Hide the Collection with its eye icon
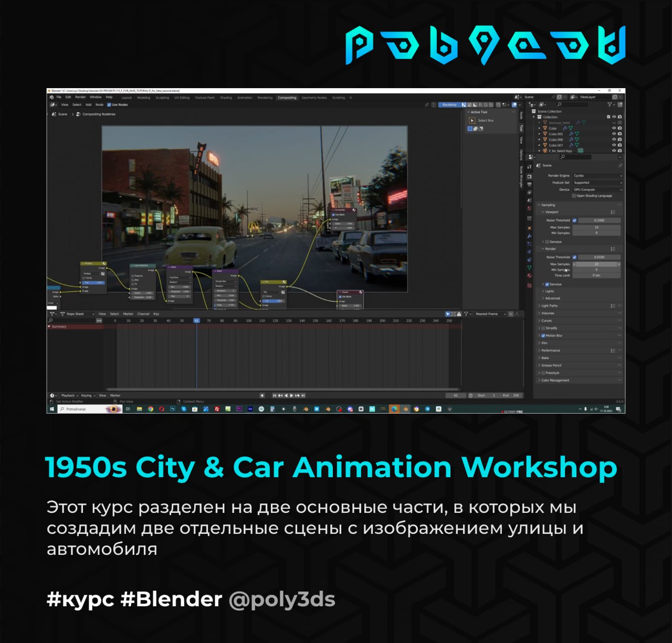The height and width of the screenshot is (643, 672). [614, 117]
